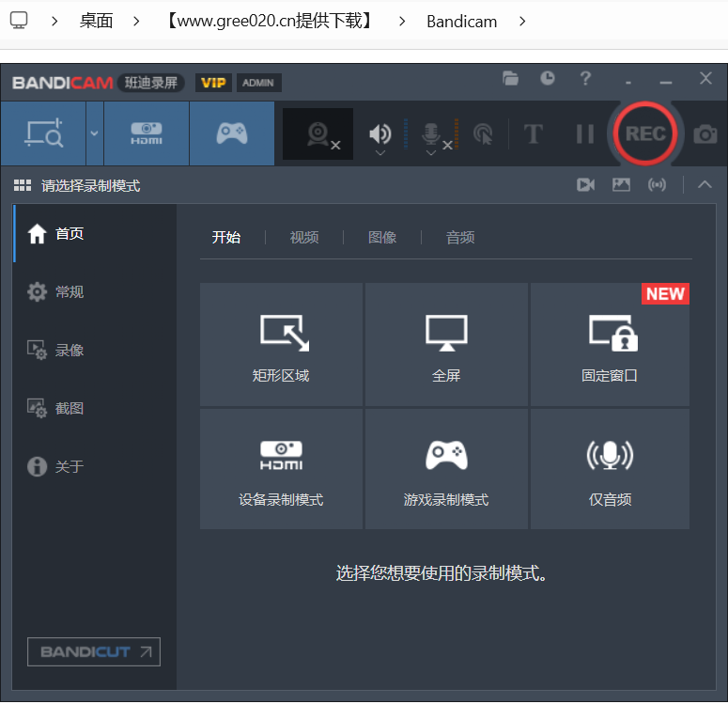Expand speaker sound options arrow
This screenshot has height=704, width=728.
[379, 152]
